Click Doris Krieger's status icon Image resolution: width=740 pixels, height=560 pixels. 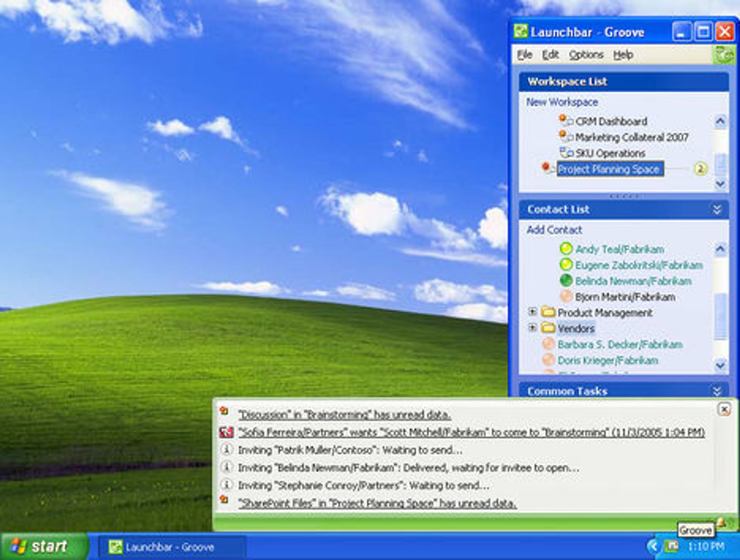(x=548, y=360)
